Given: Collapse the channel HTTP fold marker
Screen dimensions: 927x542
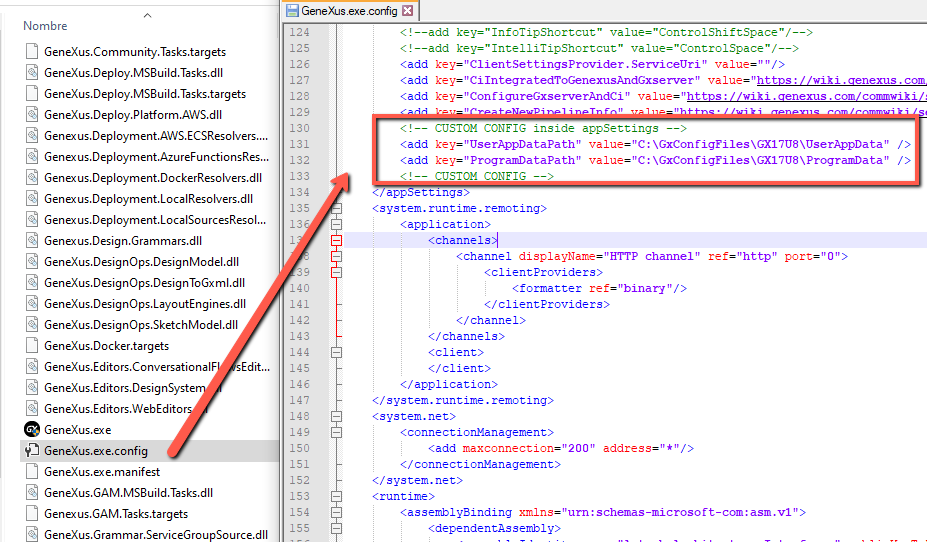Looking at the screenshot, I should (x=336, y=256).
